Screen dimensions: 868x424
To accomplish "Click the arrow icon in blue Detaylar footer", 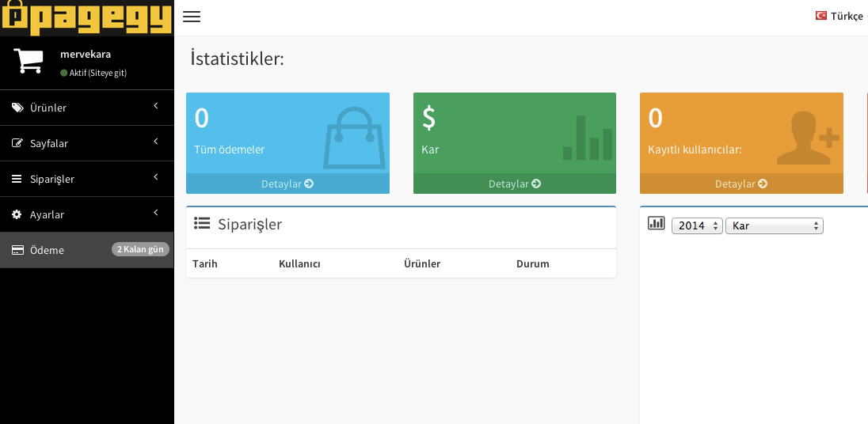I will [309, 184].
